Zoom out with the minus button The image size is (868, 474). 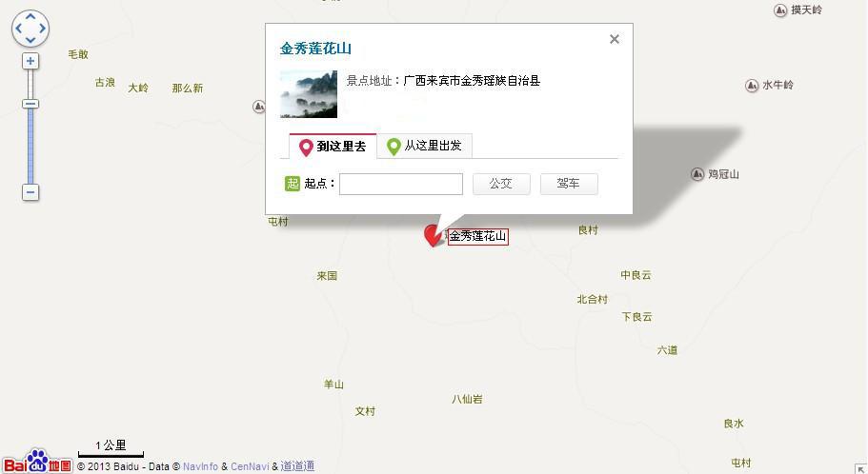(30, 192)
